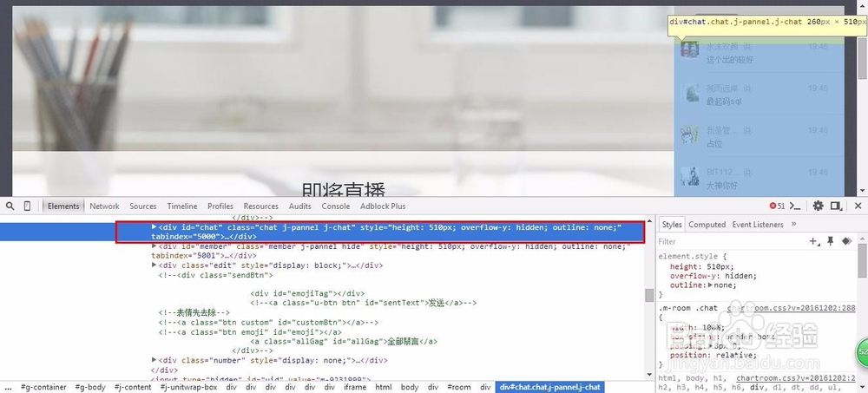Open the Network tab

click(104, 206)
